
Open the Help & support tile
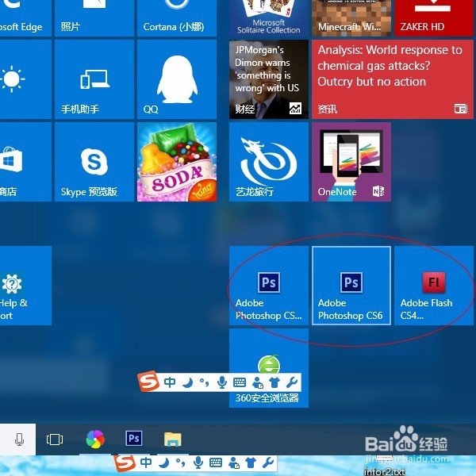click(x=25, y=286)
